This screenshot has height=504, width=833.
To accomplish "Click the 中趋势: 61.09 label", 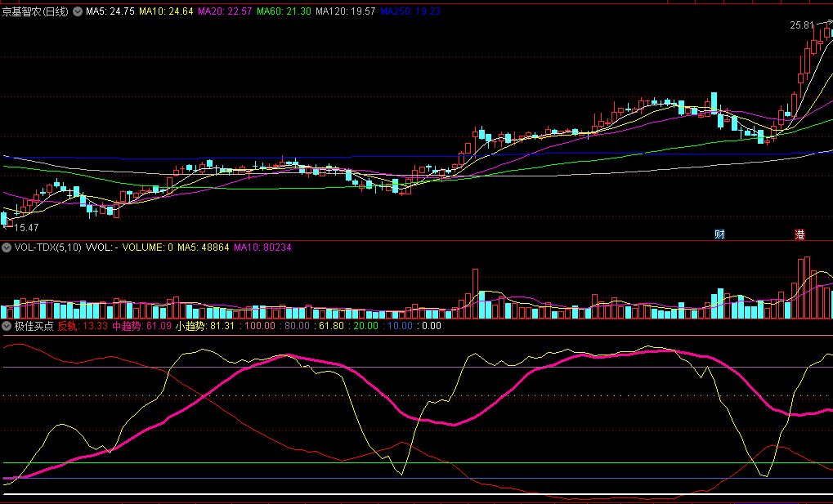I will [x=142, y=326].
